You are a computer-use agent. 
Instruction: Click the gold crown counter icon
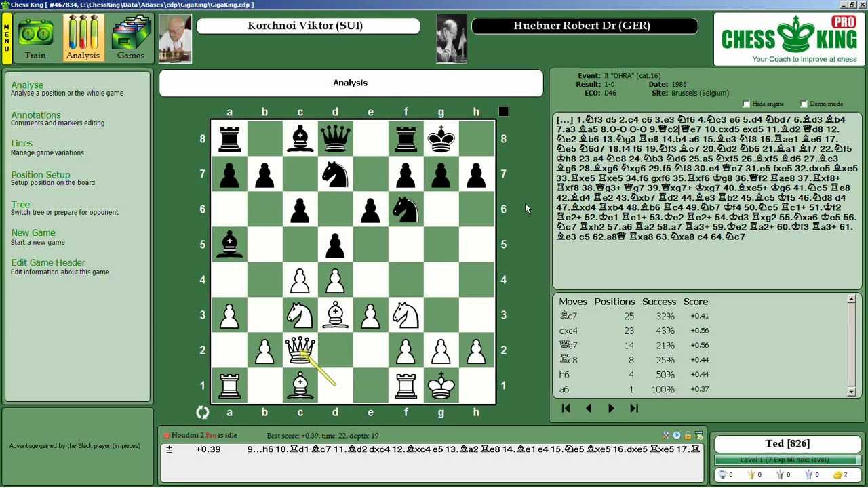point(751,474)
